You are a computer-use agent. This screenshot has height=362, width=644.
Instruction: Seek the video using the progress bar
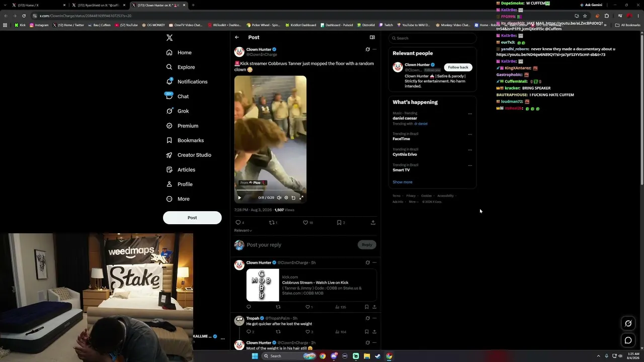coord(270,191)
